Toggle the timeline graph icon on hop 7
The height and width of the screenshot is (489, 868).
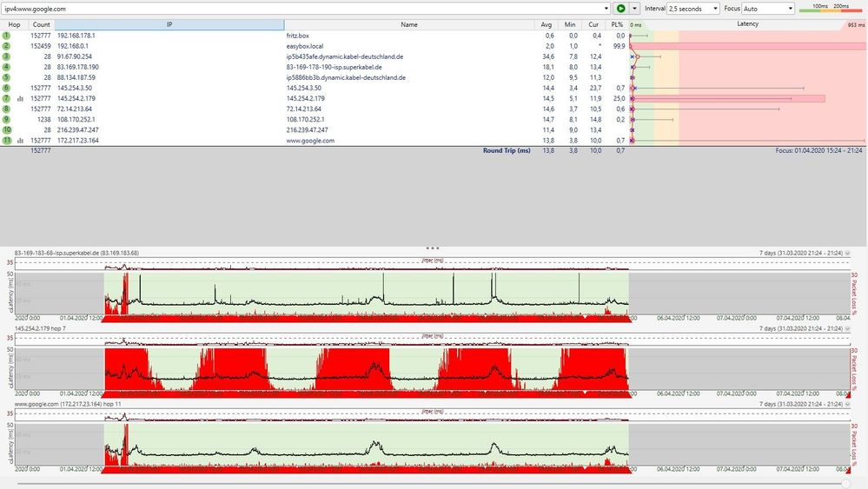(21, 98)
